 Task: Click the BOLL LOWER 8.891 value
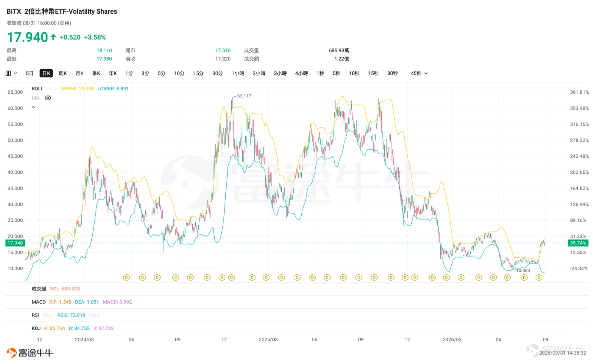(x=113, y=89)
